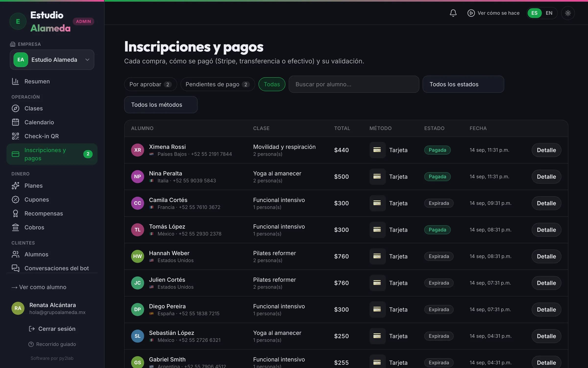Image resolution: width=588 pixels, height=368 pixels.
Task: Open Todos los estados dropdown
Action: click(x=463, y=84)
